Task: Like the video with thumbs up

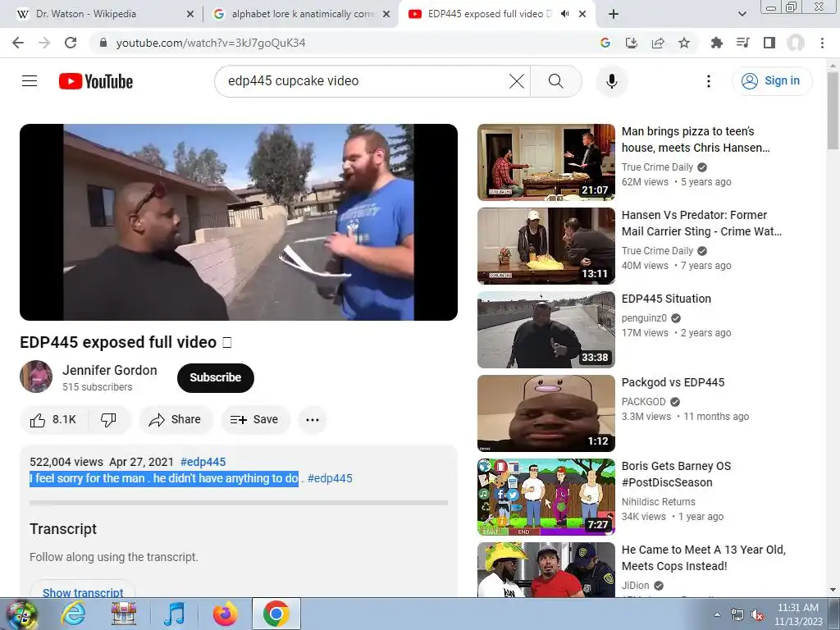Action: pos(53,419)
